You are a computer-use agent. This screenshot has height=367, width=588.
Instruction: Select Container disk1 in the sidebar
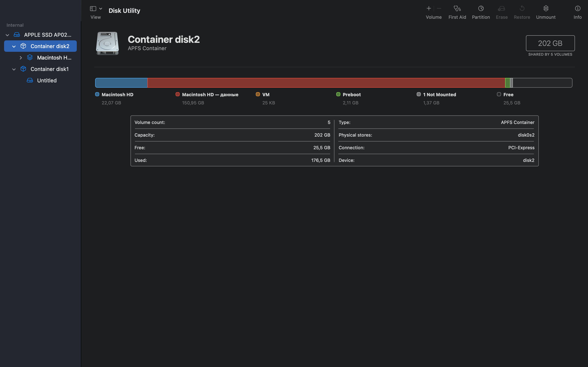pos(49,69)
